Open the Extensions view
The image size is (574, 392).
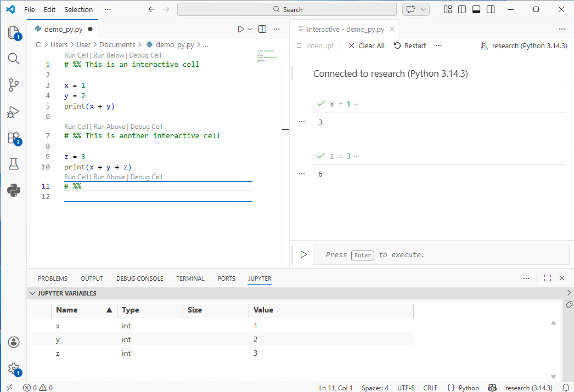tap(14, 138)
